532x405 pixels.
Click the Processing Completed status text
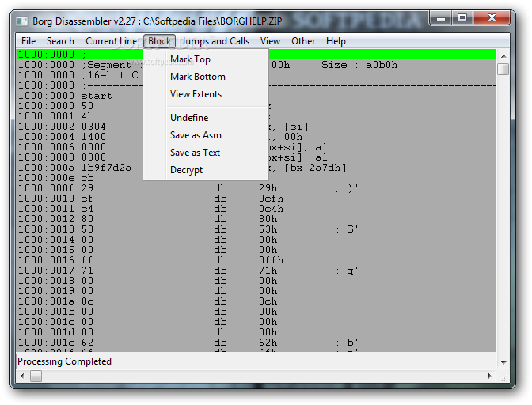(64, 361)
